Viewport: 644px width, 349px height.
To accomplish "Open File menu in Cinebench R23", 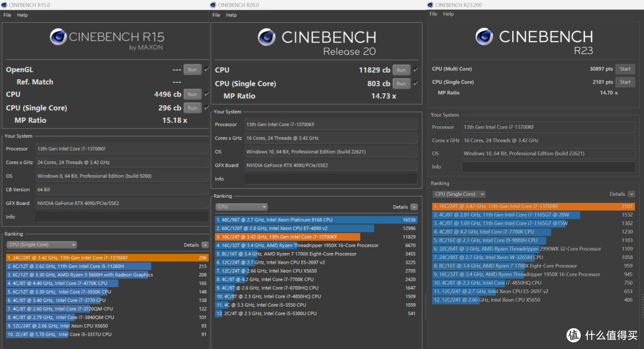I will [434, 14].
